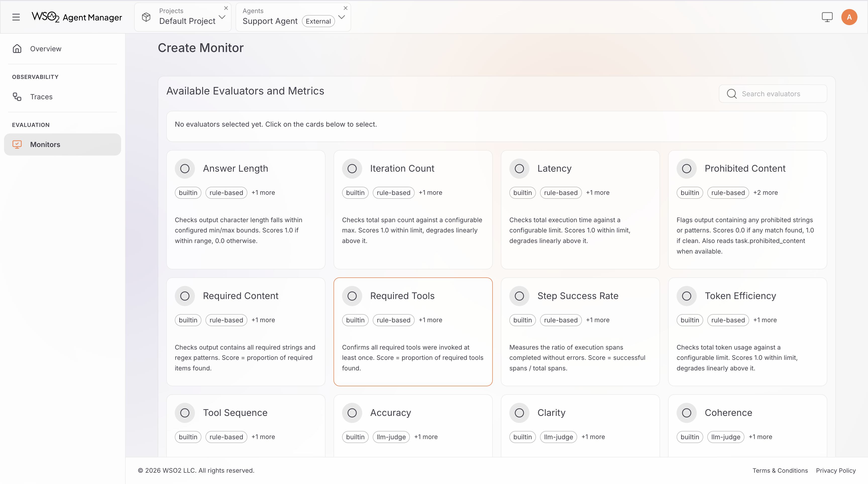Select the Required Content evaluator radio
Image resolution: width=868 pixels, height=484 pixels.
click(185, 296)
